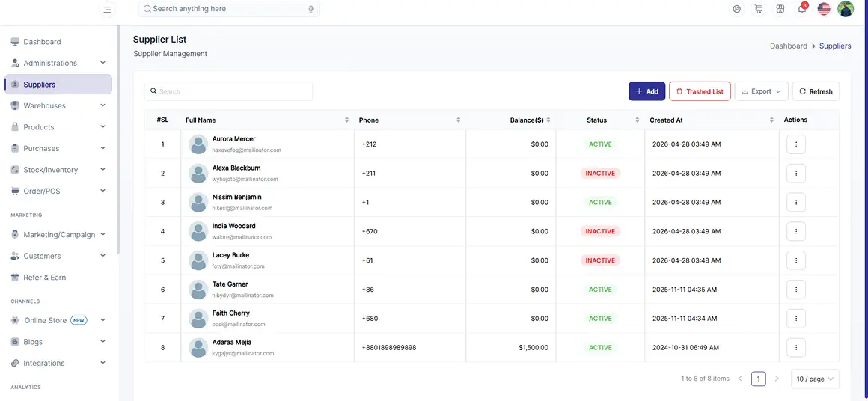Open notifications bell with 3 badge
The width and height of the screenshot is (868, 401).
(802, 9)
